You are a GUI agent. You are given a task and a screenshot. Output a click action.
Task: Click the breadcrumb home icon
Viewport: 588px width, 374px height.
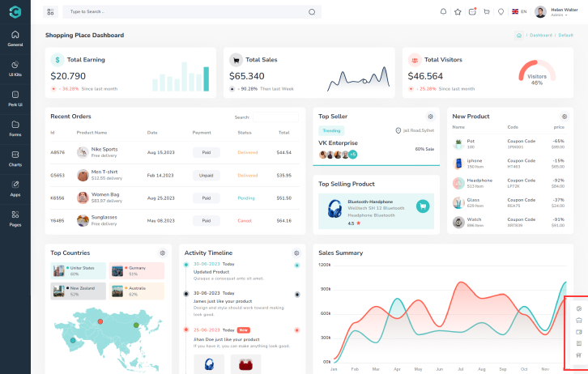[x=518, y=36]
